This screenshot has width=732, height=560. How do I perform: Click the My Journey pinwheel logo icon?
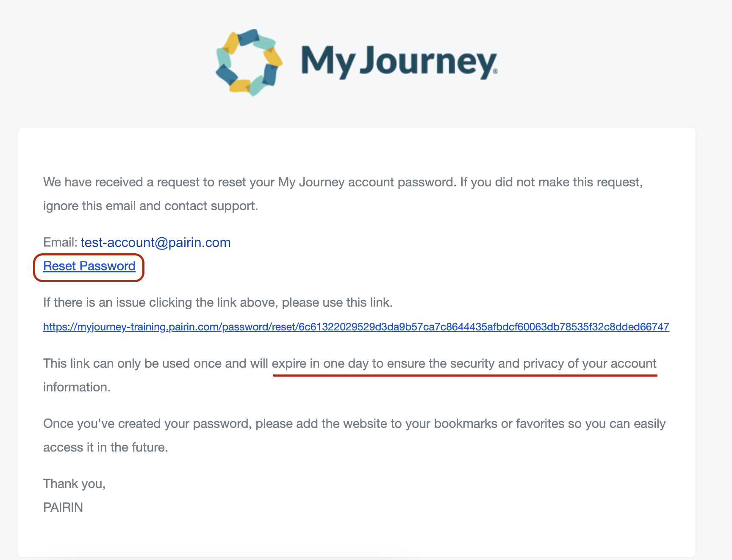[x=249, y=62]
